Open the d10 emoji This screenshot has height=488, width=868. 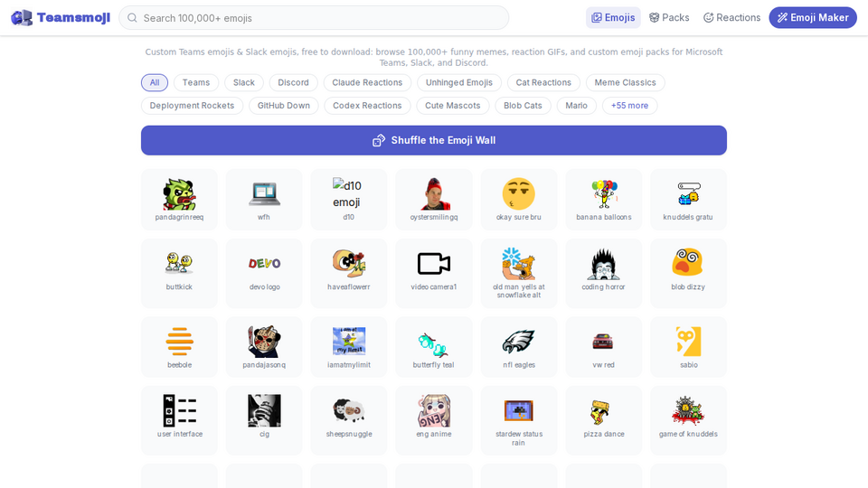[349, 200]
